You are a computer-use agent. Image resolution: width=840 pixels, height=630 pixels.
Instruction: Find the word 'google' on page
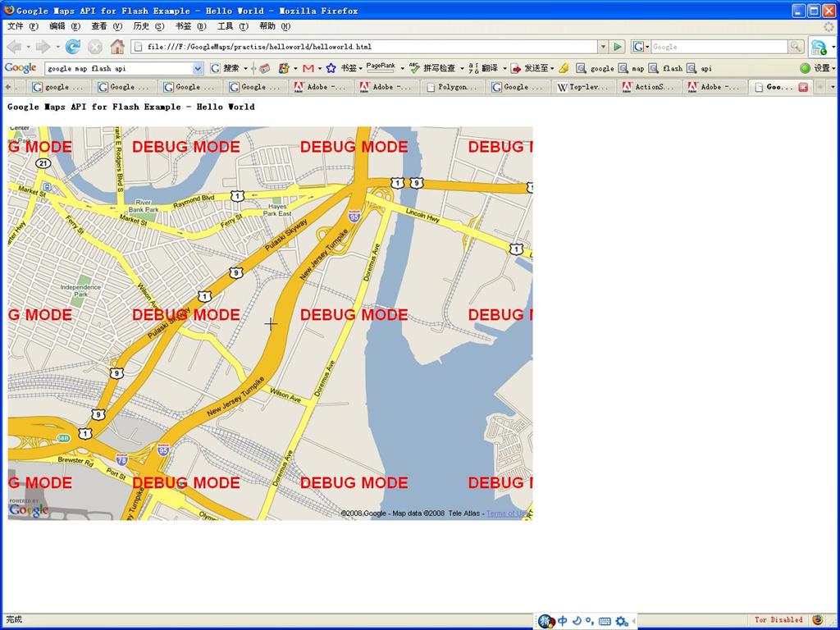[595, 68]
